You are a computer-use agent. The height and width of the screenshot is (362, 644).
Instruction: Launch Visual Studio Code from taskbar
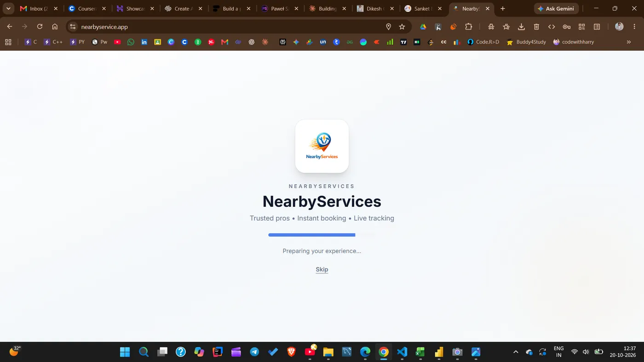tap(402, 352)
